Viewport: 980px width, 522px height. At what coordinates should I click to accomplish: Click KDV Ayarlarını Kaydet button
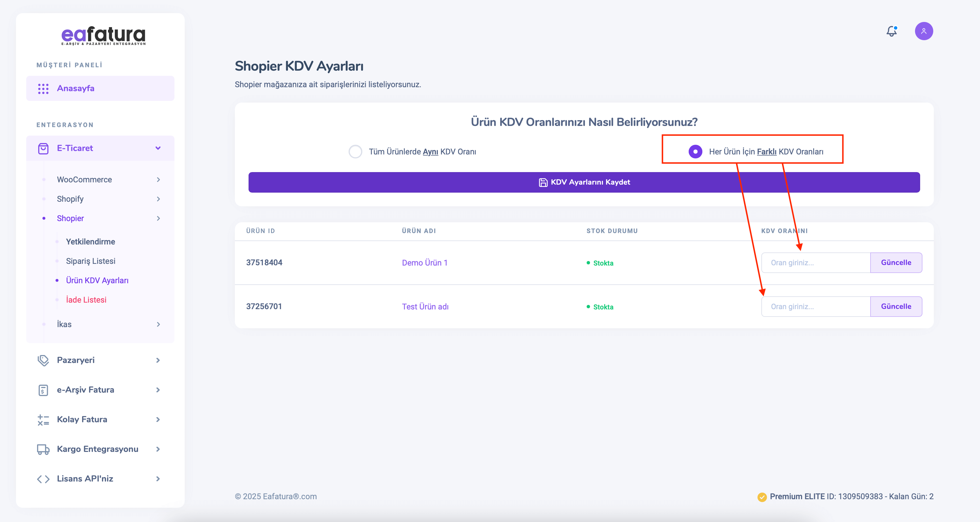coord(584,182)
